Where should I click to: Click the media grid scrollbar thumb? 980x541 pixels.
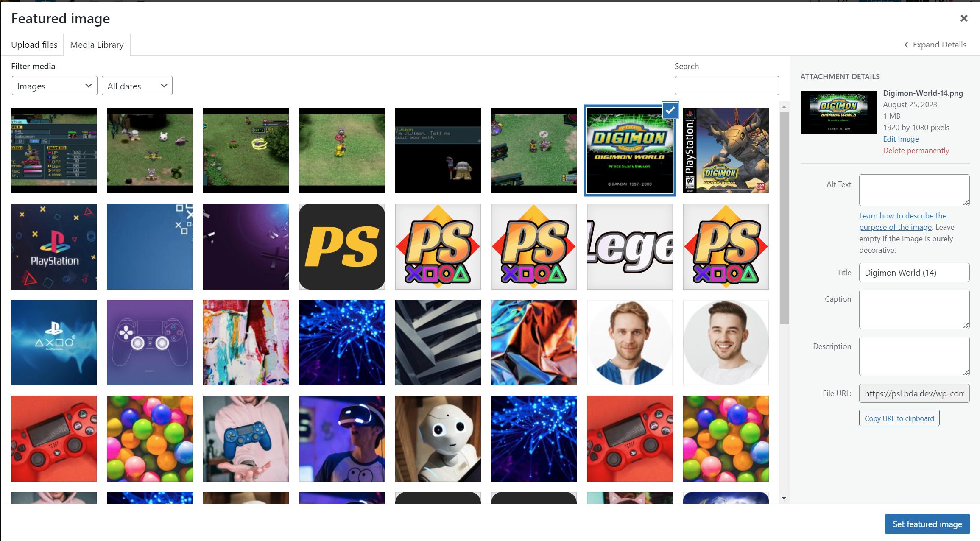[x=784, y=218]
